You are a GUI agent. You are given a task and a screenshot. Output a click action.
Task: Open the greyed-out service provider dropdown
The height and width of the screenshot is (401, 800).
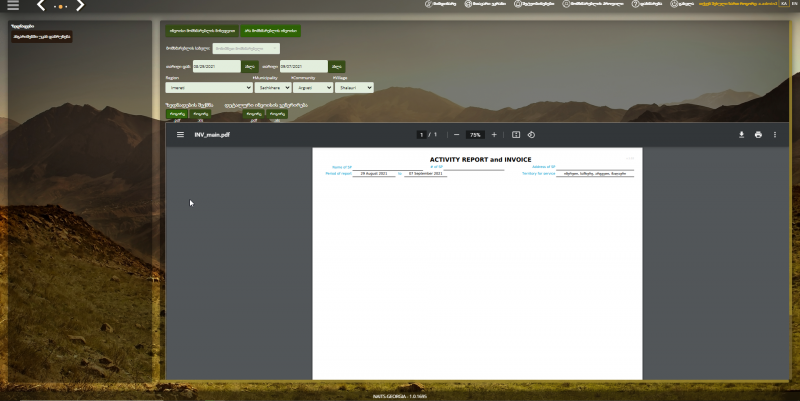tap(246, 48)
